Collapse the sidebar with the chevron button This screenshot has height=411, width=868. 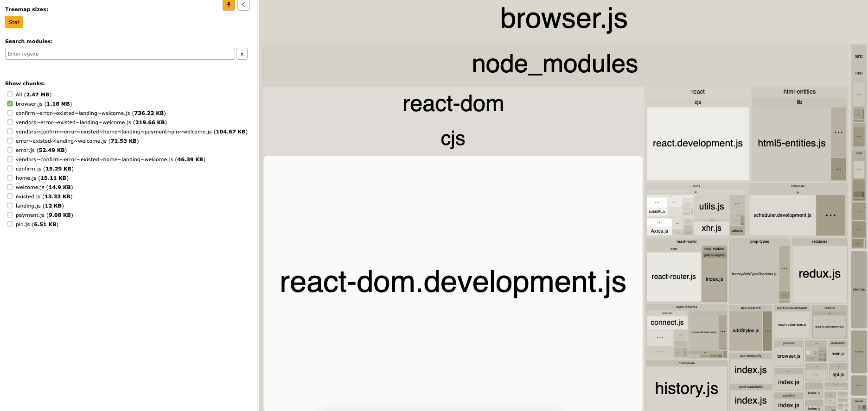point(243,5)
